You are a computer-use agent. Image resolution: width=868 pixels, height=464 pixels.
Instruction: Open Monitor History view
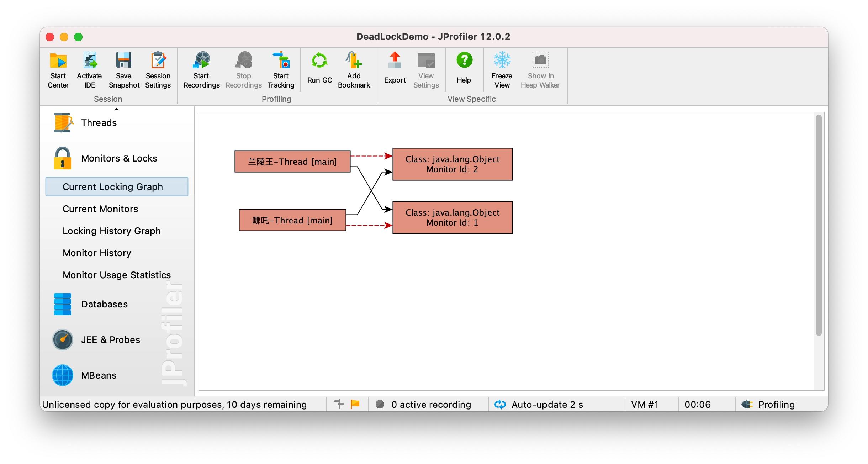(x=97, y=253)
